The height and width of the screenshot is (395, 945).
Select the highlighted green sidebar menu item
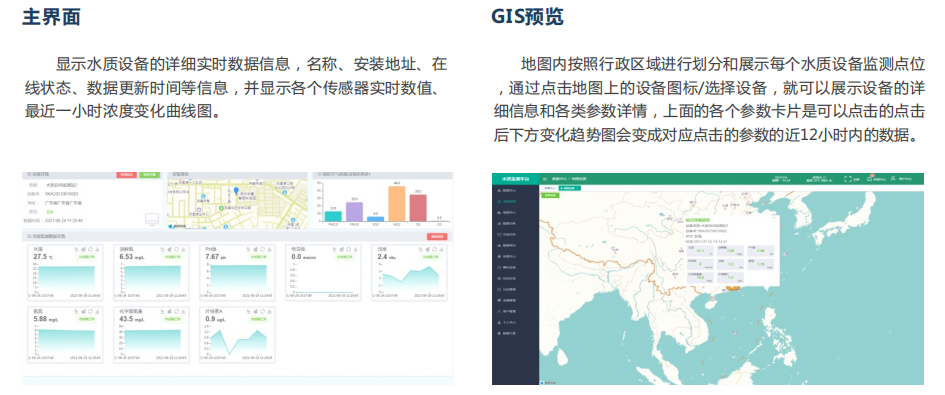[507, 201]
